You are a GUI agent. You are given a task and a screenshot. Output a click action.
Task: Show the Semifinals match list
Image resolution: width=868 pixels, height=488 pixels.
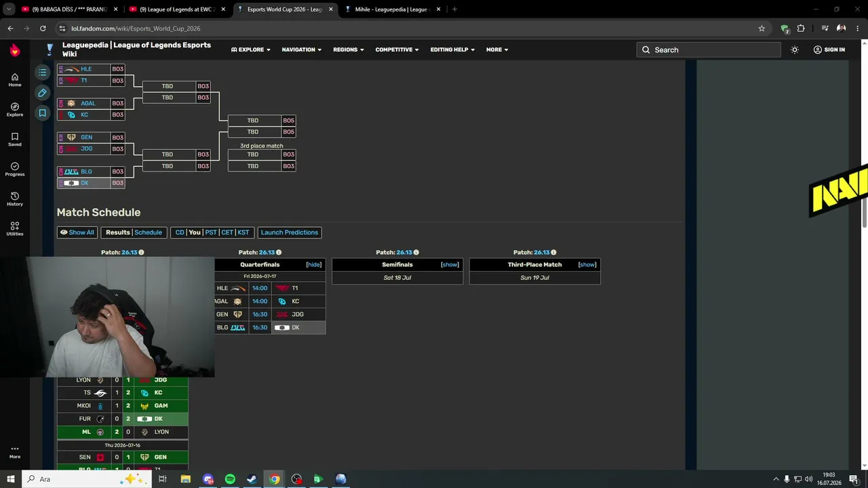point(450,264)
